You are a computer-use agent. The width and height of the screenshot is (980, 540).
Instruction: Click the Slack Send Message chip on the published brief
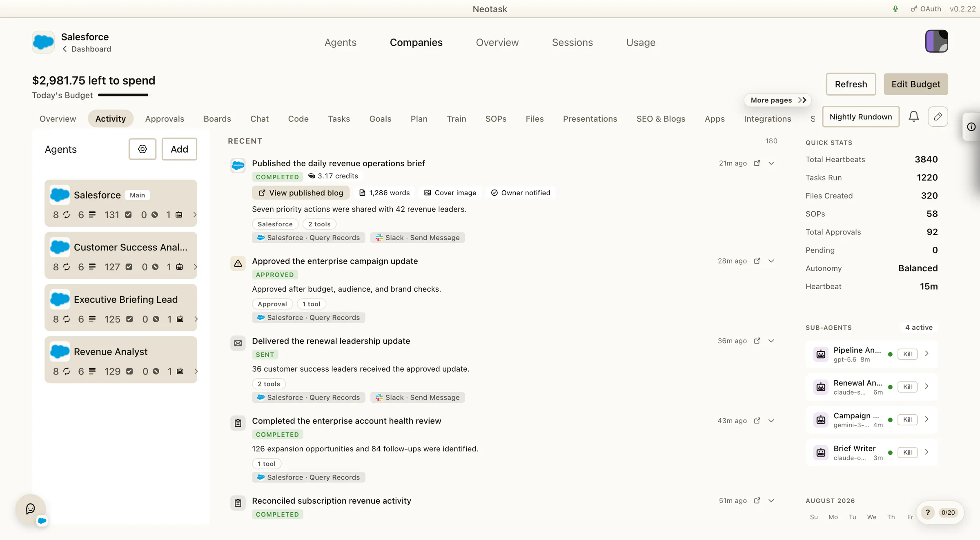(x=417, y=238)
